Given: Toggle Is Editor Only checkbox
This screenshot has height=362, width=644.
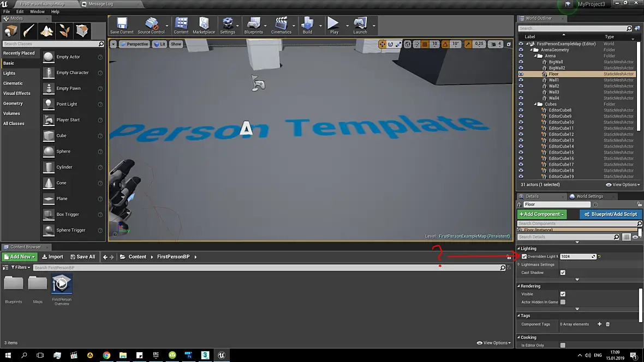Looking at the screenshot, I should point(563,345).
